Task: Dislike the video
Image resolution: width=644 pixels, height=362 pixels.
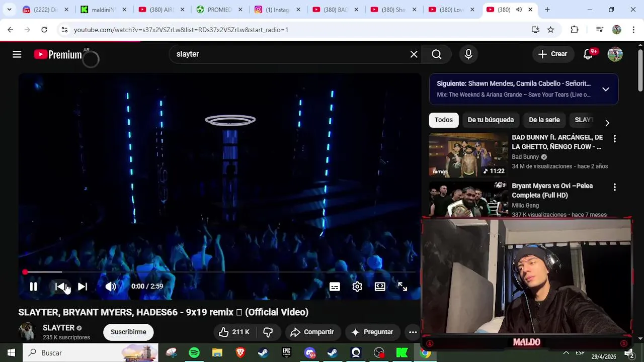Action: coord(268,332)
